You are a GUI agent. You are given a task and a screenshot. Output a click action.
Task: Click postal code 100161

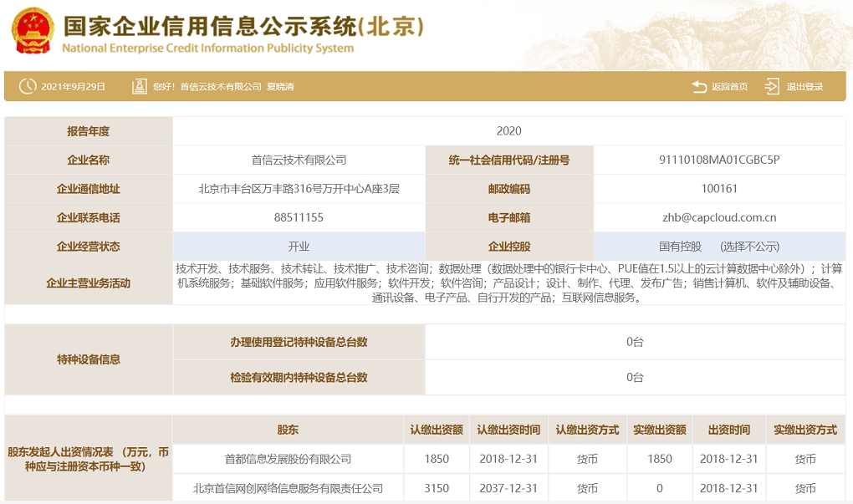[x=719, y=189]
